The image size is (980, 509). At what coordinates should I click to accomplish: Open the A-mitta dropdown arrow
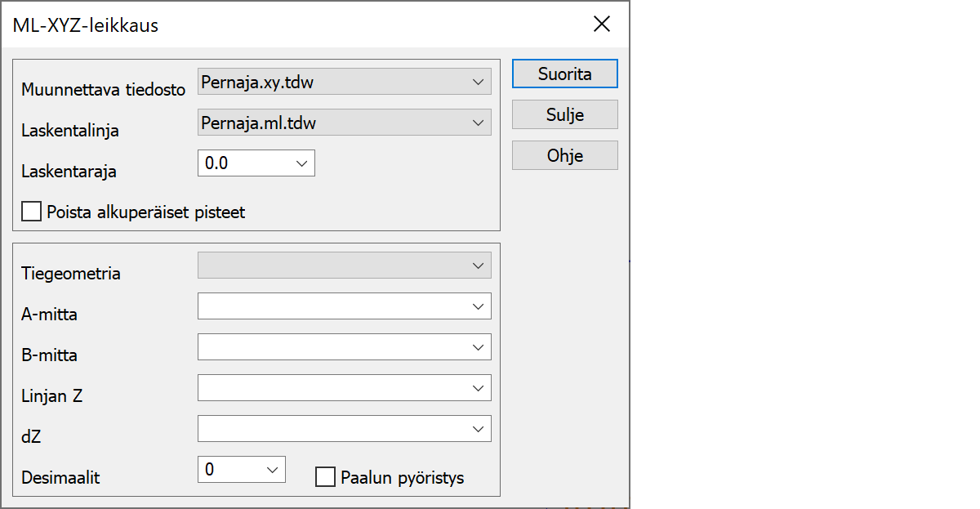(478, 306)
